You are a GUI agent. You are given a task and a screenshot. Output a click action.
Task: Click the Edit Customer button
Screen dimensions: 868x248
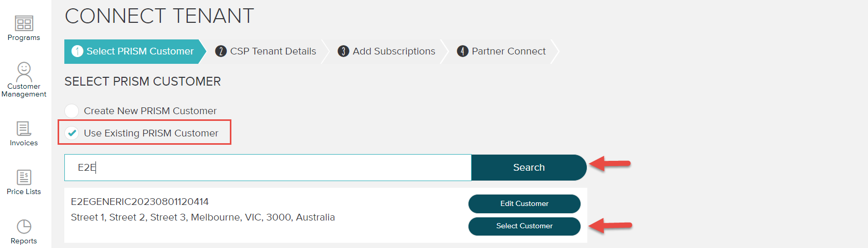[x=524, y=204]
